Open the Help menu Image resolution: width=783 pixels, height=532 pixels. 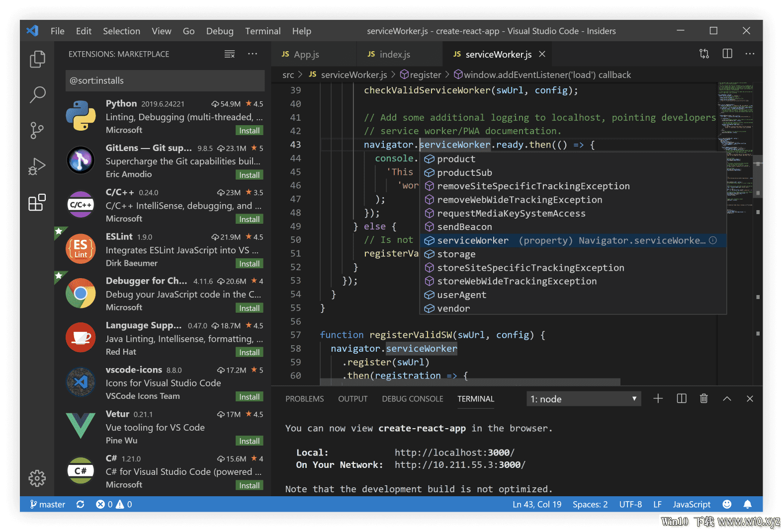tap(302, 31)
